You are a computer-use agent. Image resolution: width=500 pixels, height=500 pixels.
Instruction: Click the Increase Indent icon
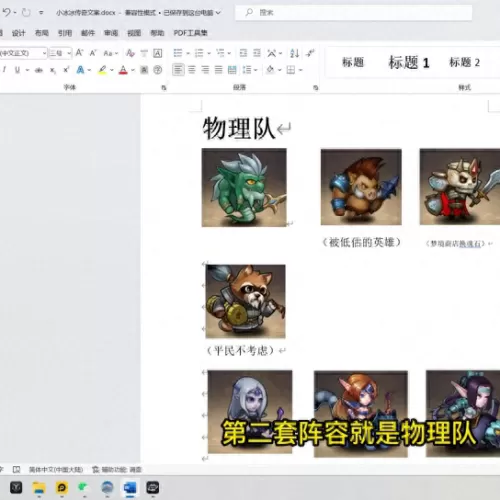click(257, 53)
